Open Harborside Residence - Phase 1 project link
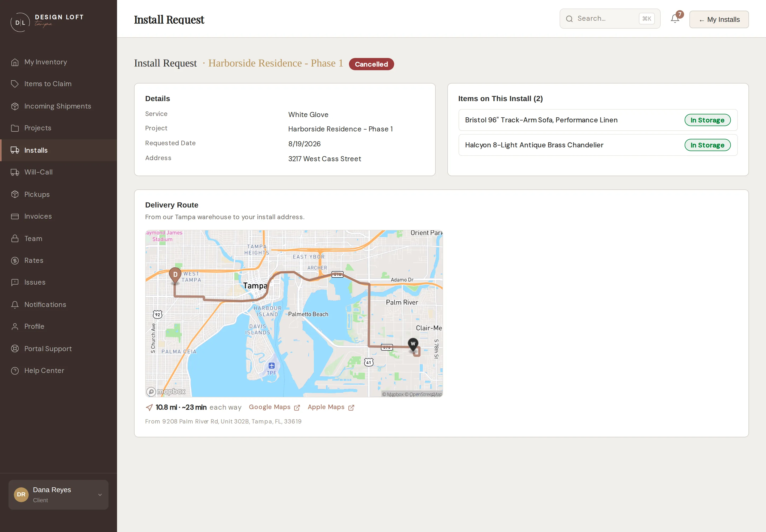766x532 pixels. point(276,63)
